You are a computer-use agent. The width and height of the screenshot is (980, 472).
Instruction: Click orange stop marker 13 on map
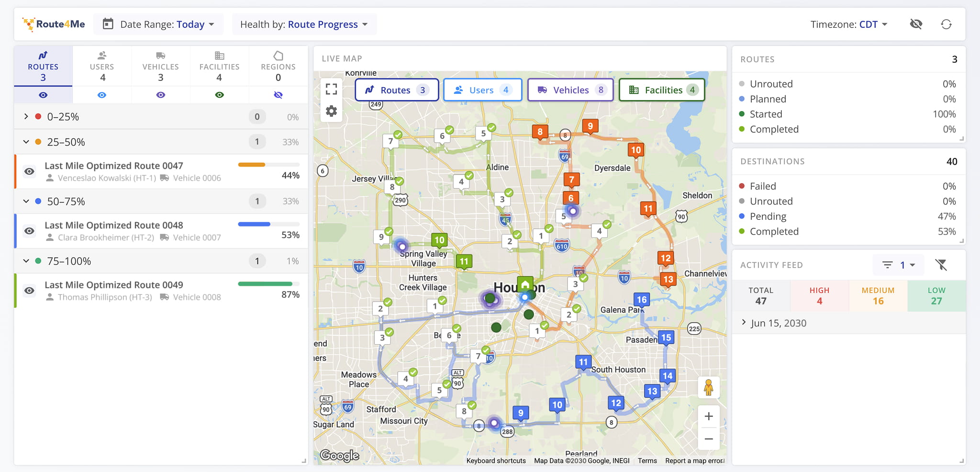click(x=668, y=280)
